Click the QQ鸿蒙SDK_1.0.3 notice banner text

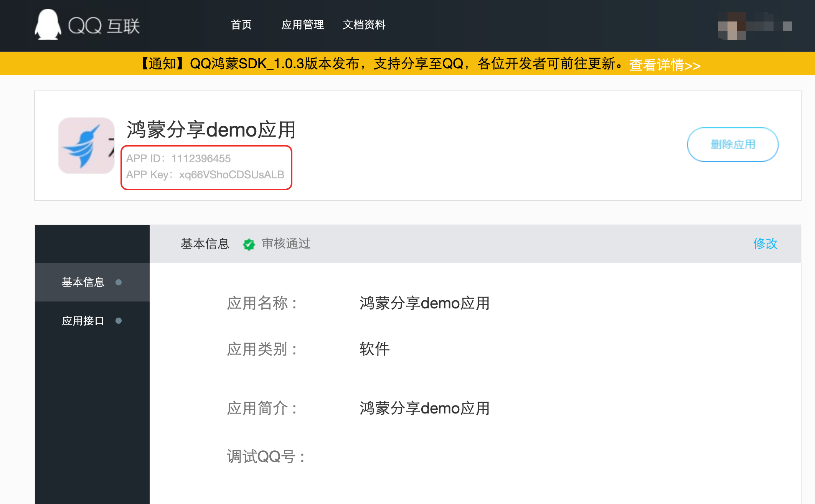coord(381,64)
